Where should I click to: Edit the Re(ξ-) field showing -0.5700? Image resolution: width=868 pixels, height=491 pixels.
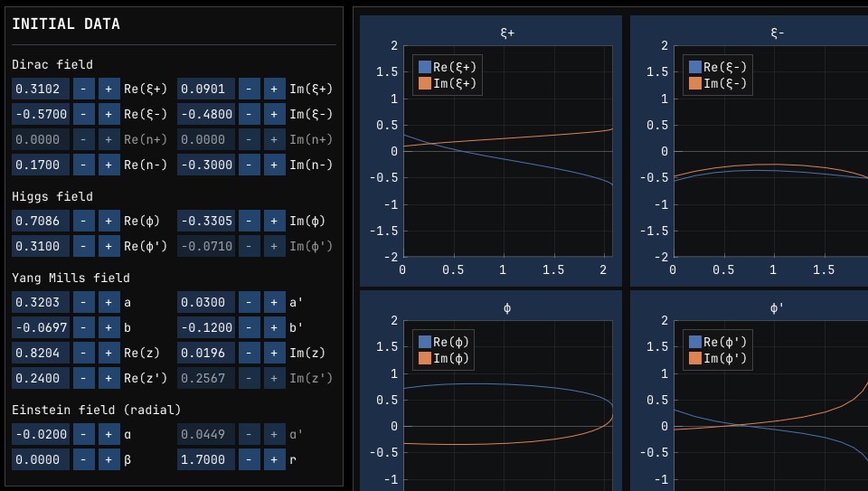(41, 114)
